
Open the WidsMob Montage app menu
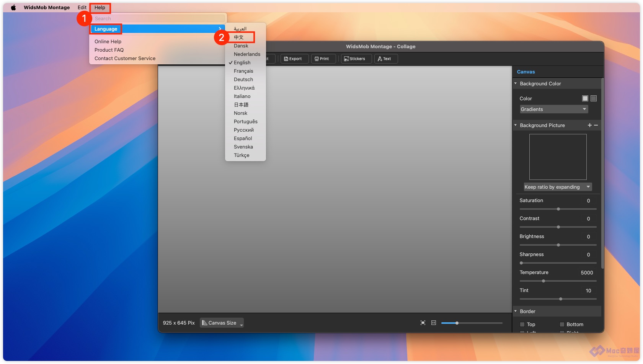click(x=47, y=7)
